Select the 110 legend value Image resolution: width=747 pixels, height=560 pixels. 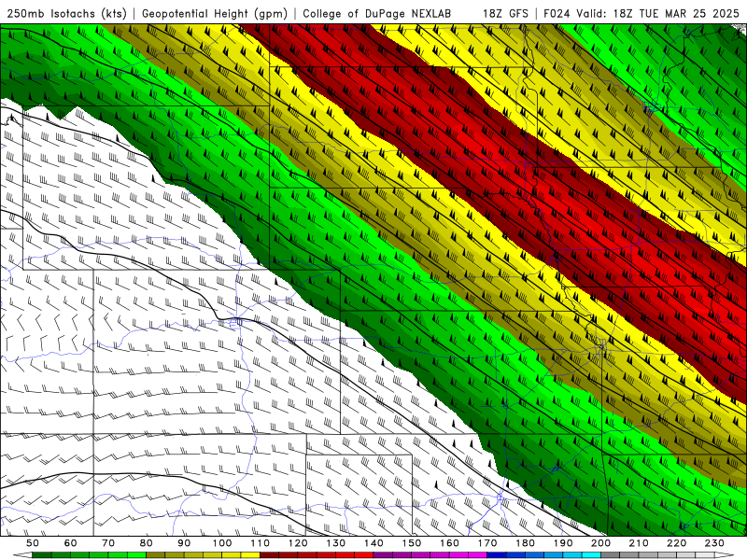[x=261, y=543]
